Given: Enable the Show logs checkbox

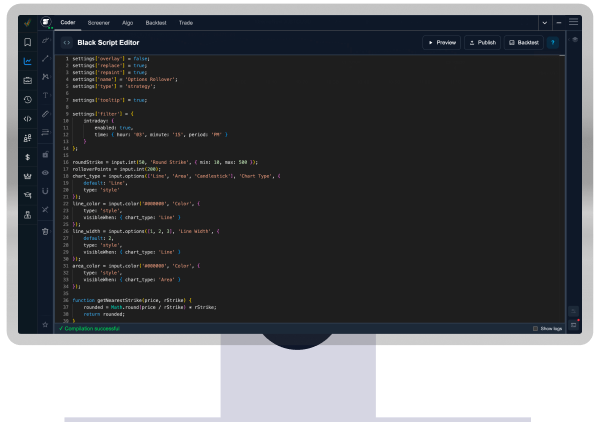Looking at the screenshot, I should click(535, 329).
